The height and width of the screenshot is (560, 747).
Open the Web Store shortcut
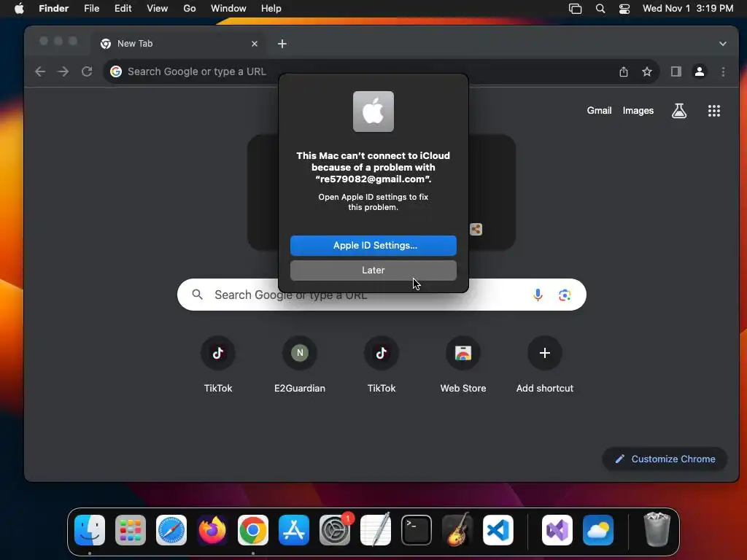tap(463, 365)
